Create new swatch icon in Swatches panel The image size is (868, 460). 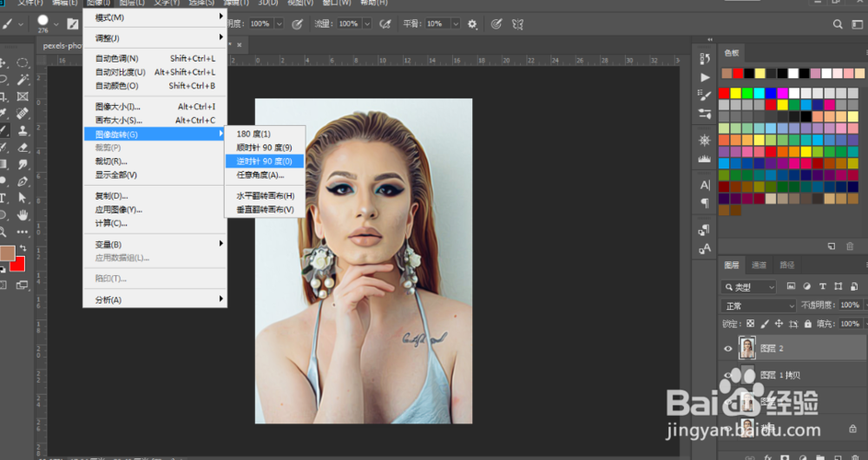tap(832, 246)
